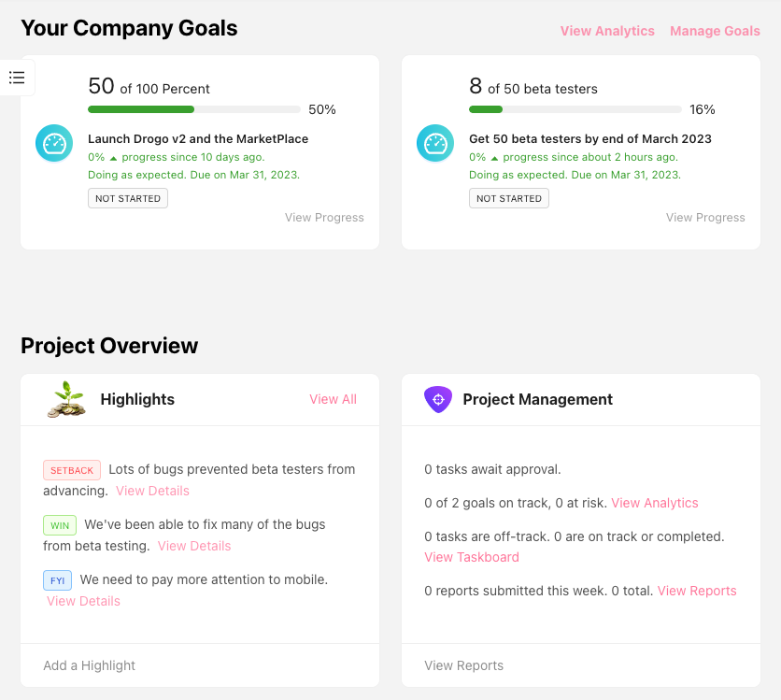Open the View Taskboard link
The height and width of the screenshot is (700, 781).
click(x=472, y=557)
